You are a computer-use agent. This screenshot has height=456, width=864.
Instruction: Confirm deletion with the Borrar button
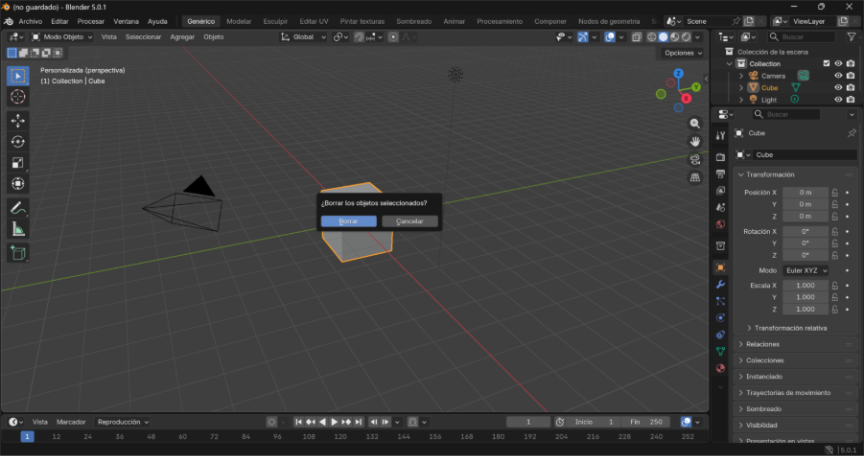[x=348, y=221]
